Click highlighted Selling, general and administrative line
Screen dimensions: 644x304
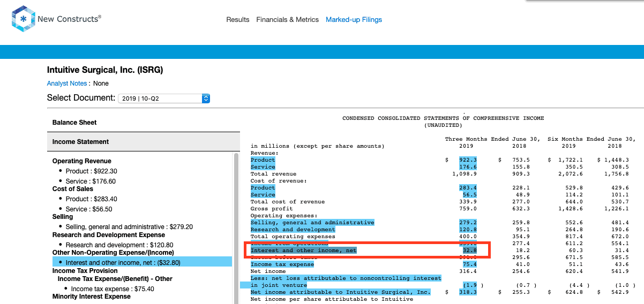(x=312, y=223)
